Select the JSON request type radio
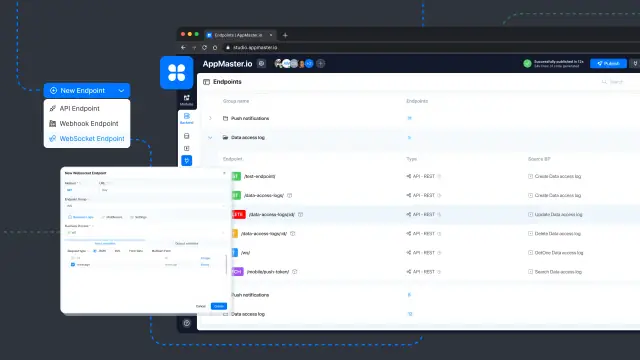 pos(95,251)
